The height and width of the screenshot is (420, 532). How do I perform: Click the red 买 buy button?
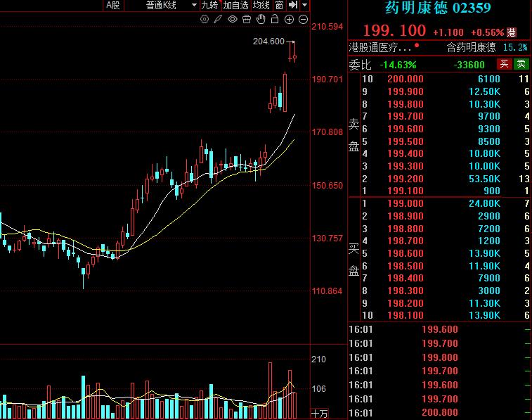504,64
